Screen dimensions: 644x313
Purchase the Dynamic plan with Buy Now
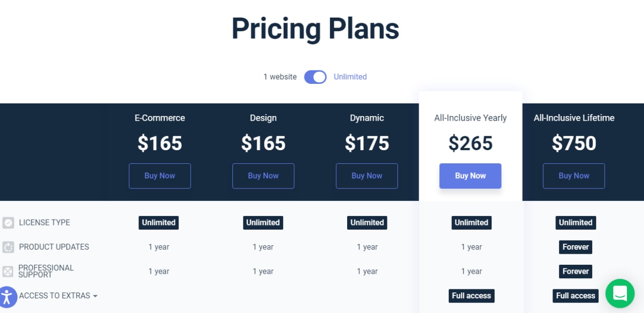click(367, 176)
